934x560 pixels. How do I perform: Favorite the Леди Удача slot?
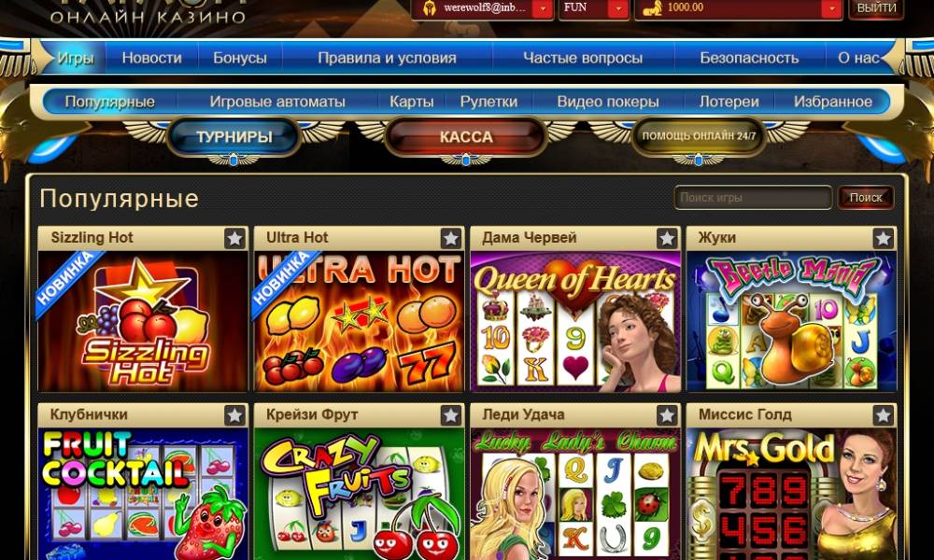coord(667,415)
